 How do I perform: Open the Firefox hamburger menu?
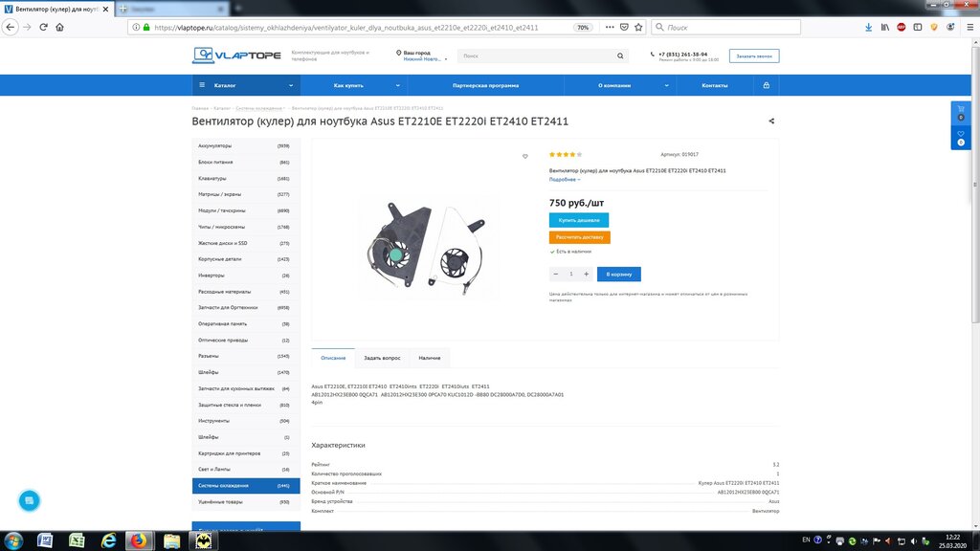[969, 28]
